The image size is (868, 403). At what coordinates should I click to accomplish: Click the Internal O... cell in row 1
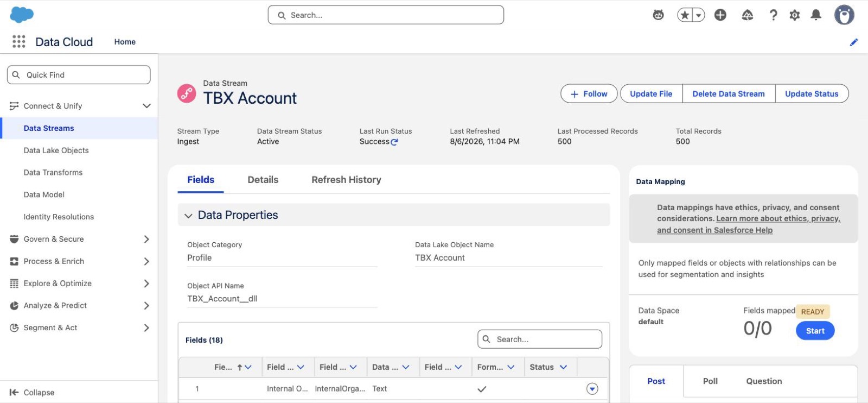click(x=288, y=389)
